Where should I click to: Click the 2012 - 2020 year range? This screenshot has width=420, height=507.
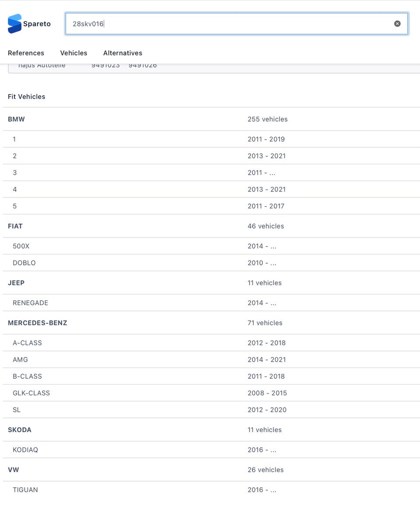point(267,410)
